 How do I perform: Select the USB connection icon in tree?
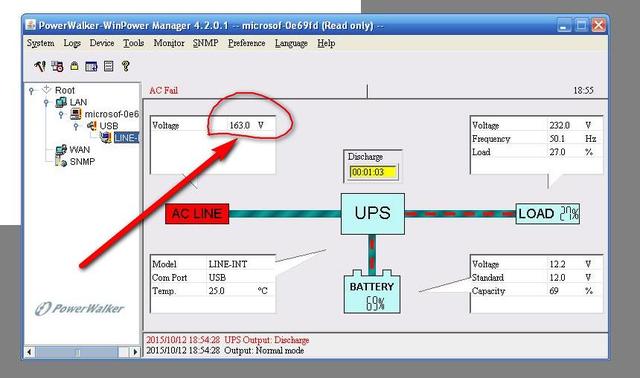pyautogui.click(x=91, y=126)
